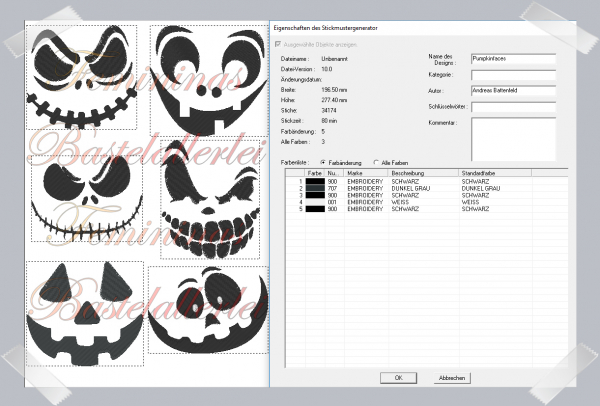
Task: Click WEISS in the Standardfarbe column
Action: [470, 202]
